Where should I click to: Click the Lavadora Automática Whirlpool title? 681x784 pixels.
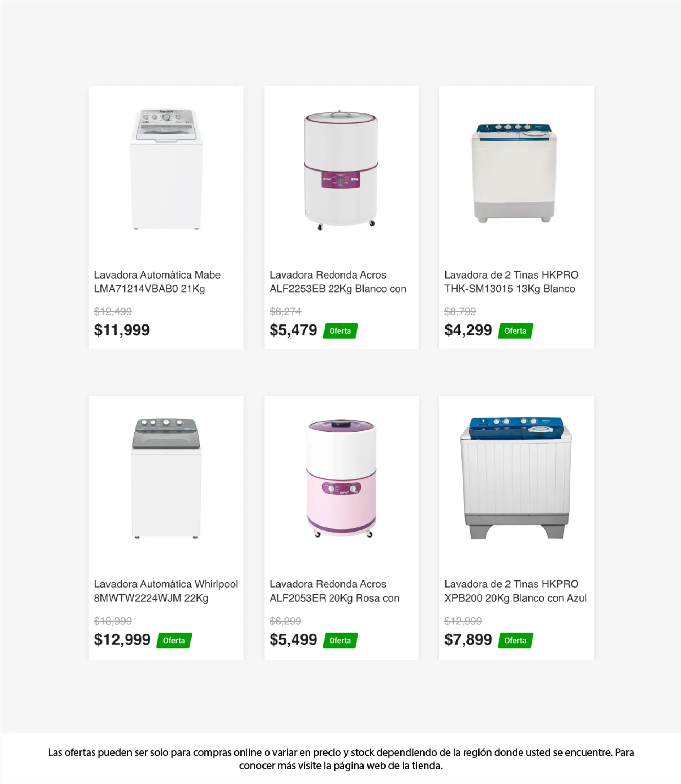[x=166, y=591]
